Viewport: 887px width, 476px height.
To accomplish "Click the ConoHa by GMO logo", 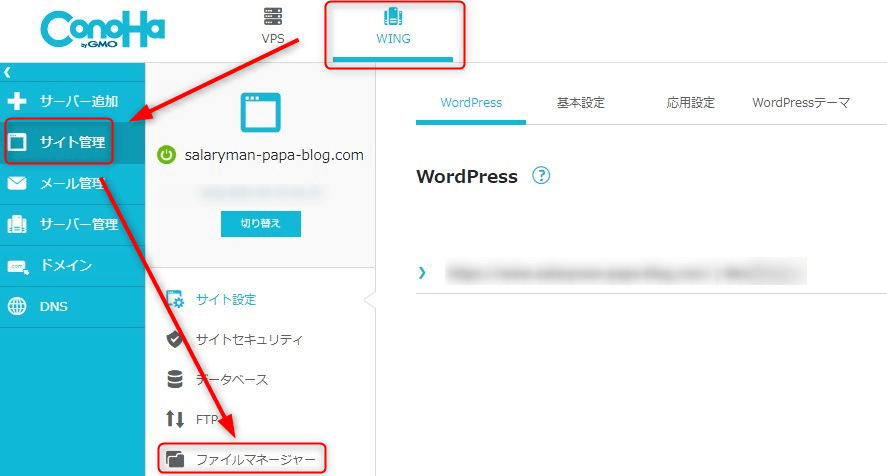I will point(102,30).
